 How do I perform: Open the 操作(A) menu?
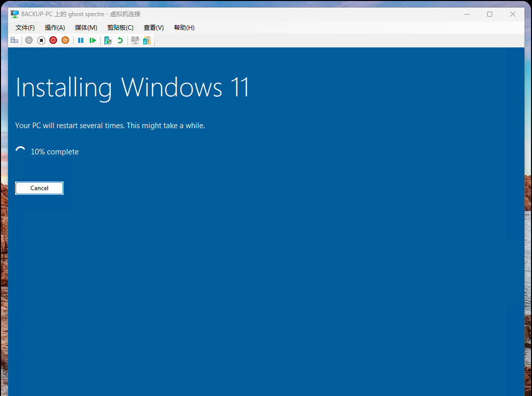[54, 27]
